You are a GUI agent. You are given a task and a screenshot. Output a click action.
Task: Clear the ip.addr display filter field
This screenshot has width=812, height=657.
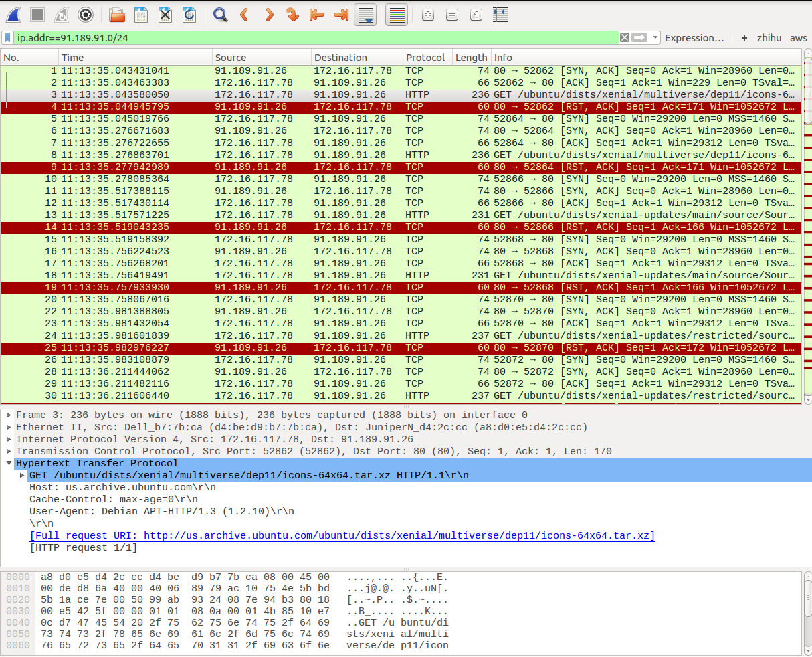625,38
